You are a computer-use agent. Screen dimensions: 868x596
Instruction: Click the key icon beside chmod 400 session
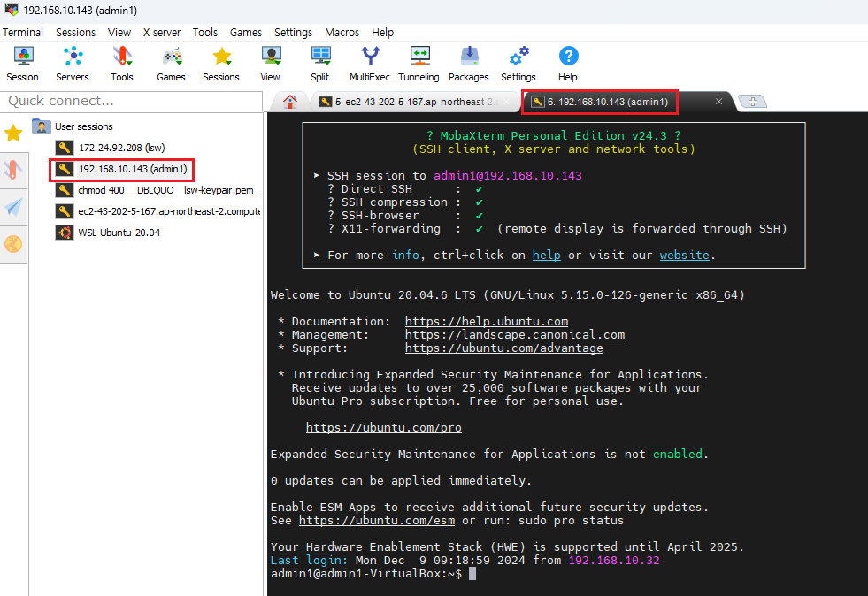pyautogui.click(x=65, y=190)
